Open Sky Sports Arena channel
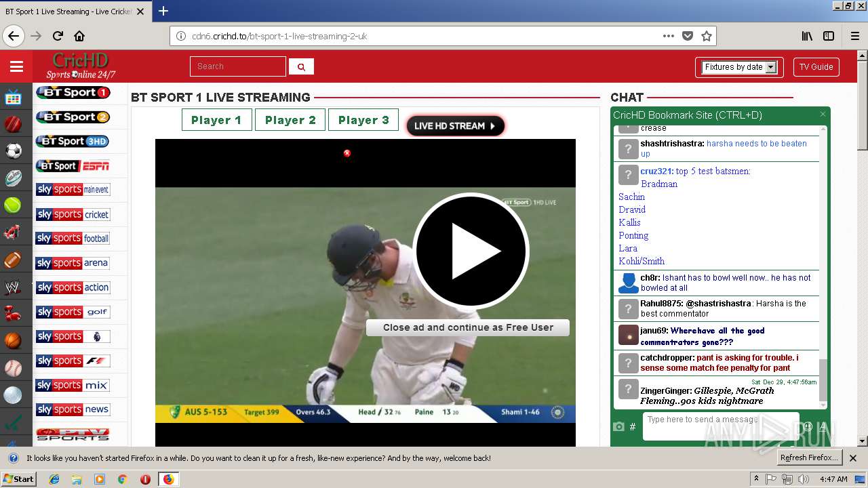 [x=73, y=263]
